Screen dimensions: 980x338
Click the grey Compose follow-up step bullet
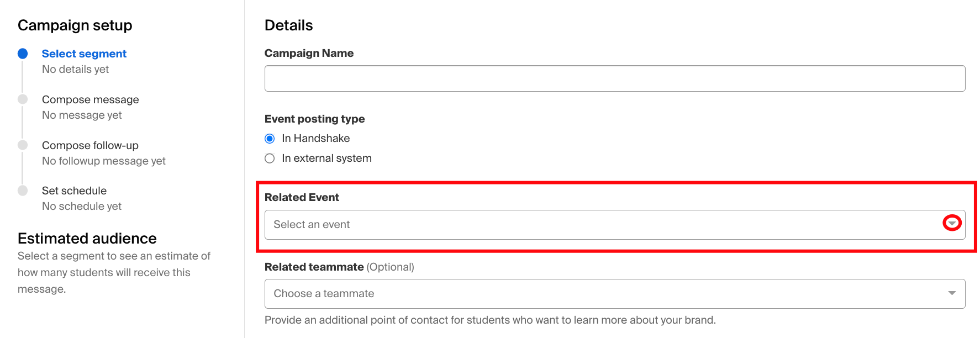click(x=23, y=145)
